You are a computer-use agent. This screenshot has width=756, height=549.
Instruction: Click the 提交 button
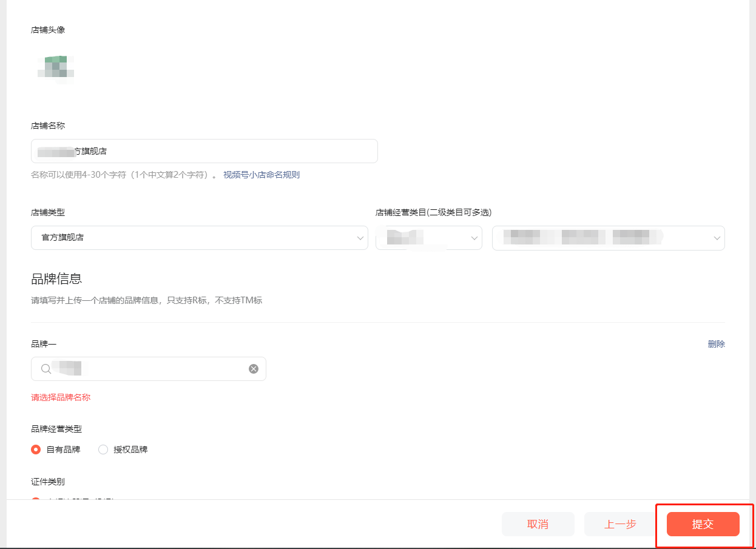click(x=703, y=524)
